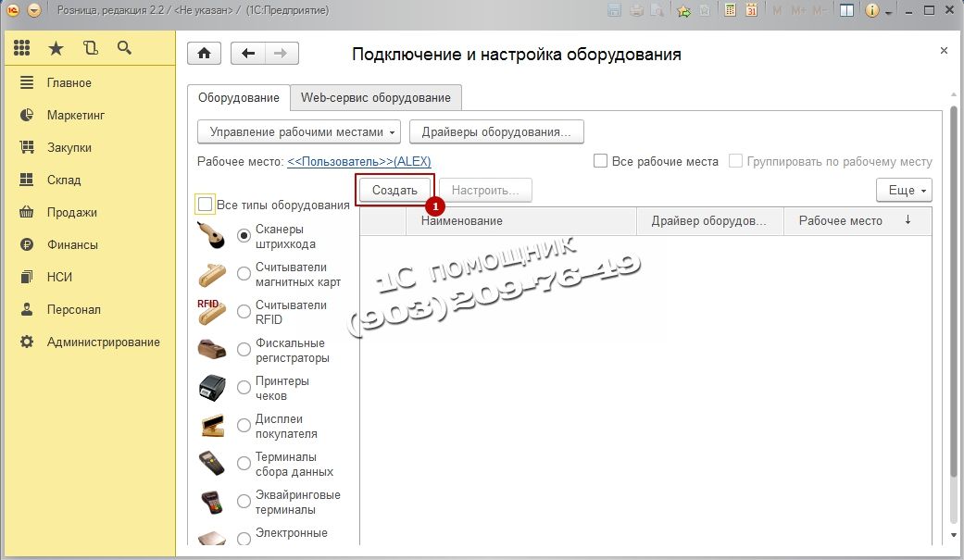The width and height of the screenshot is (964, 560).
Task: Go to the home page icon
Action: click(x=204, y=54)
